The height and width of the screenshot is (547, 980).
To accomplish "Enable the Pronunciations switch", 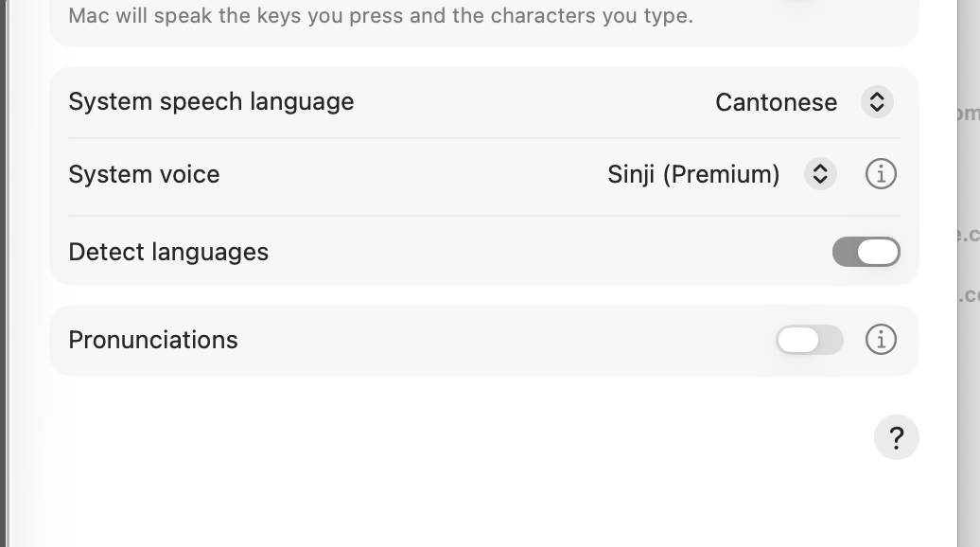I will coord(809,340).
